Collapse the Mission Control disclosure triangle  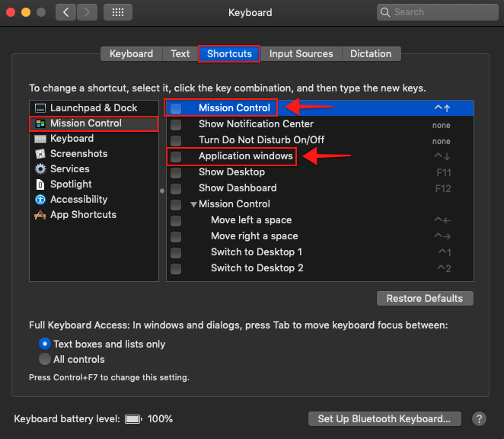click(x=193, y=204)
